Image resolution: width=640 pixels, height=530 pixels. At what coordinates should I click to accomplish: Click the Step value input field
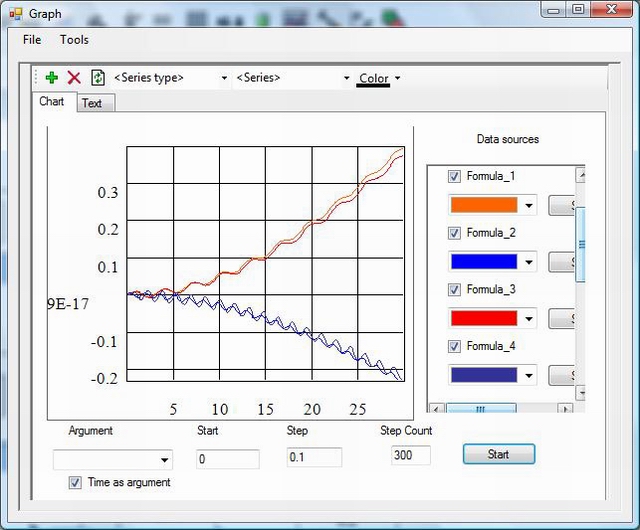314,457
